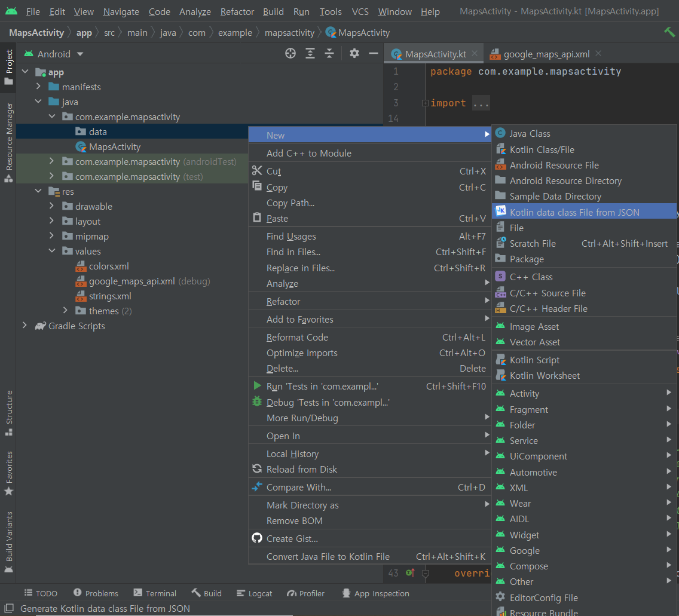Click mapsactivity in breadcrumb path
This screenshot has height=616, width=679.
(289, 32)
